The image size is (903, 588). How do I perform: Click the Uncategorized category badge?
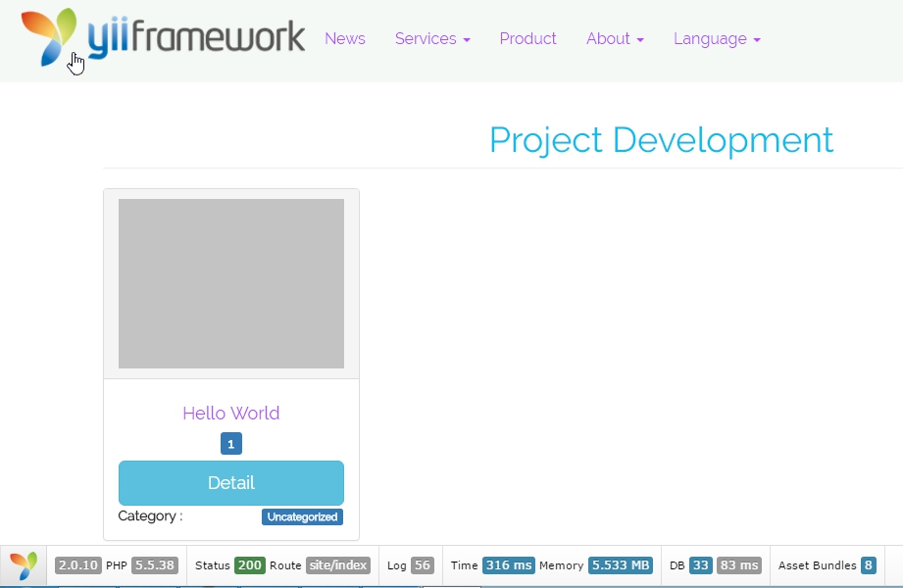(302, 516)
